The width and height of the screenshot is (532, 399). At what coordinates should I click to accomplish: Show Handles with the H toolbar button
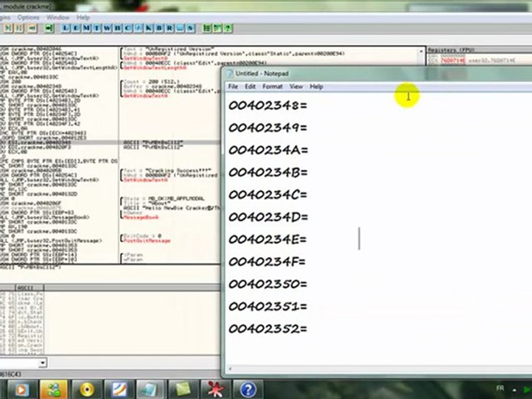tap(117, 28)
